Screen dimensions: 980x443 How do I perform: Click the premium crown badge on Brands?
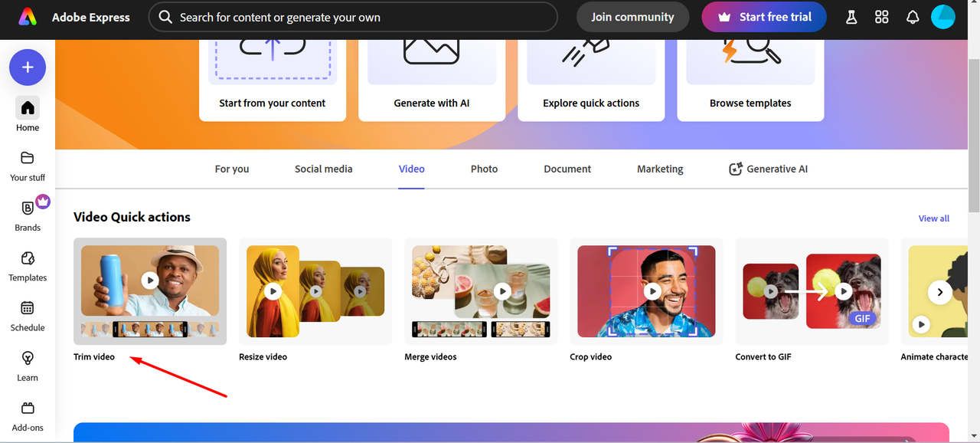(43, 202)
